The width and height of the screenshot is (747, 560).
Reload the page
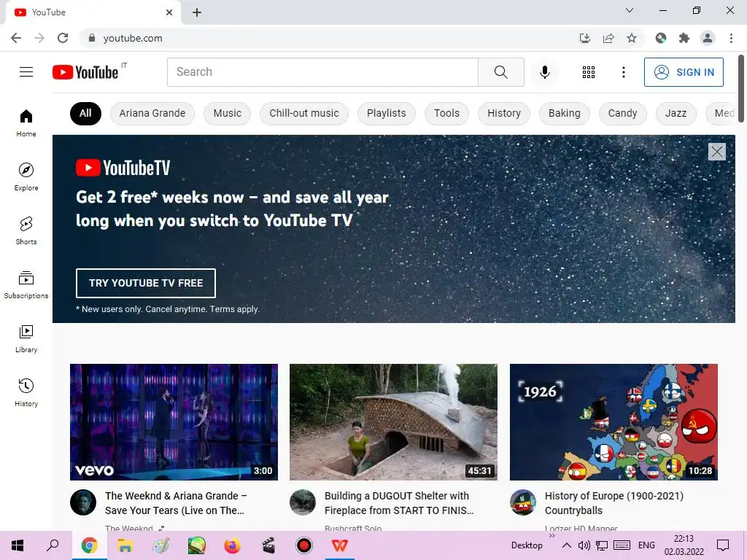(x=63, y=38)
